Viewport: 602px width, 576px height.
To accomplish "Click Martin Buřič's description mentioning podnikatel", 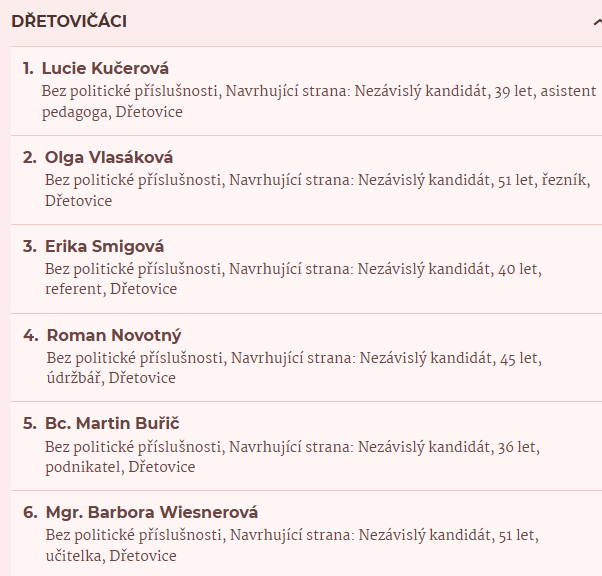I will point(293,457).
